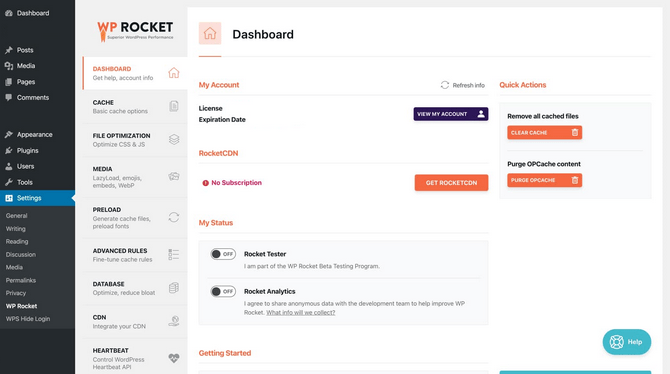Select Permalinks under Settings submenu
Image resolution: width=670 pixels, height=374 pixels.
tap(21, 280)
